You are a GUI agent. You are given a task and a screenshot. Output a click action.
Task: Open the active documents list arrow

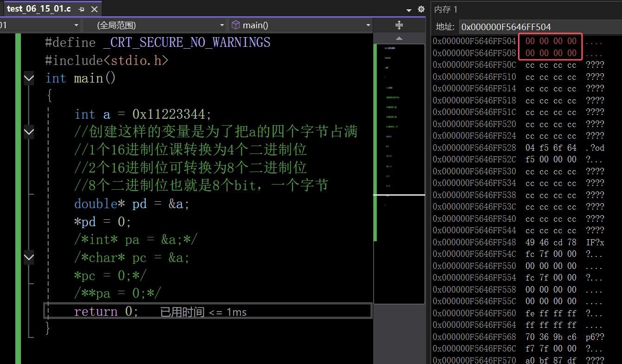pyautogui.click(x=409, y=10)
